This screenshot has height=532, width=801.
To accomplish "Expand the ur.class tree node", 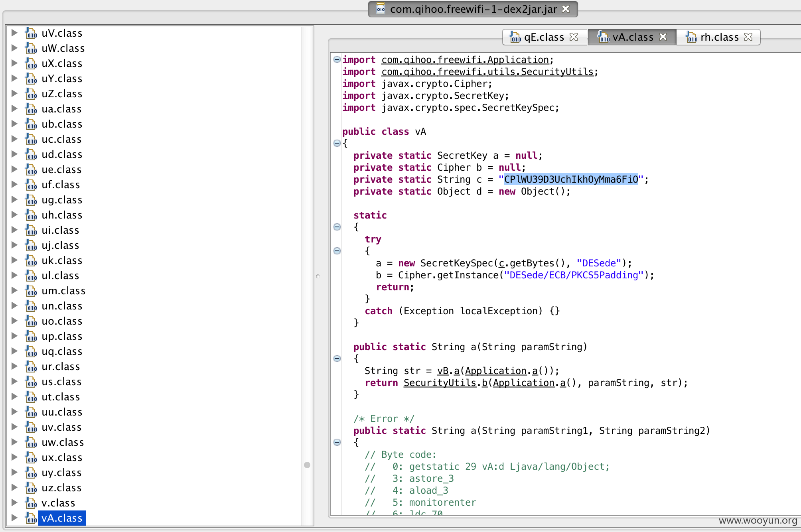I will (14, 366).
